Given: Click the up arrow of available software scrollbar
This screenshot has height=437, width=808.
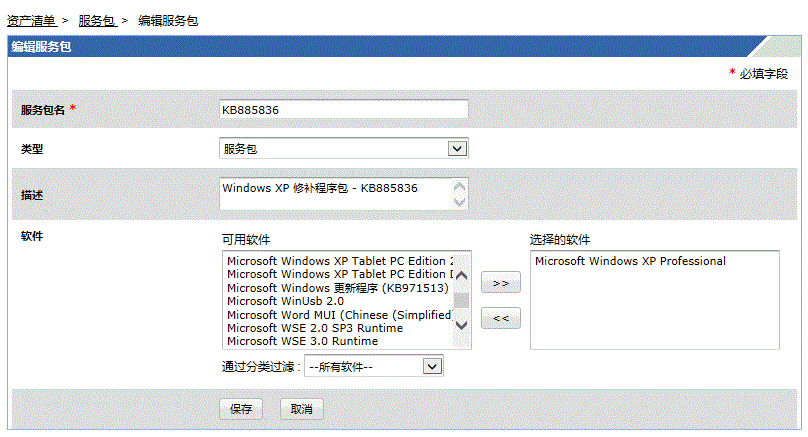Looking at the screenshot, I should [x=462, y=276].
